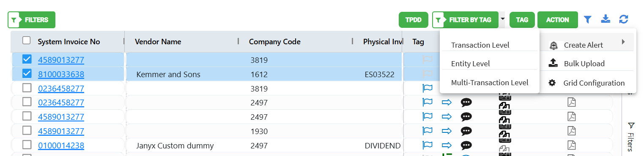This screenshot has height=156, width=644.
Task: Click the TPDD button
Action: point(414,20)
